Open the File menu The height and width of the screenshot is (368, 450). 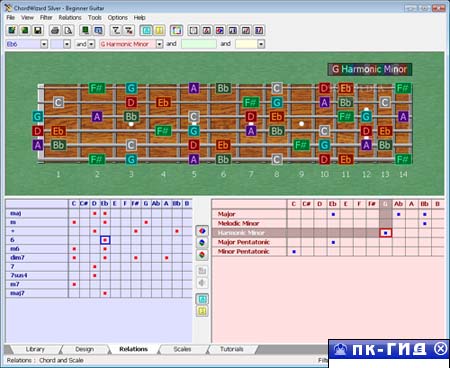tap(11, 17)
